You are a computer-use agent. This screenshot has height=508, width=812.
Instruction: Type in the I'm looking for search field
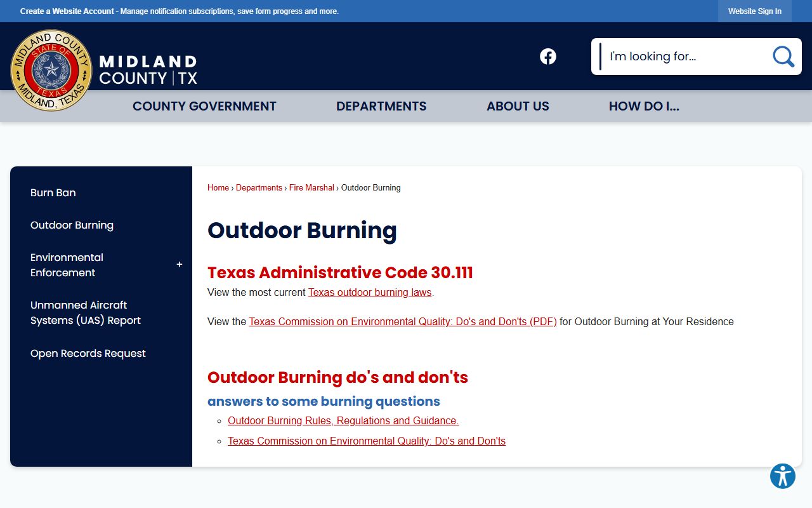[682, 57]
